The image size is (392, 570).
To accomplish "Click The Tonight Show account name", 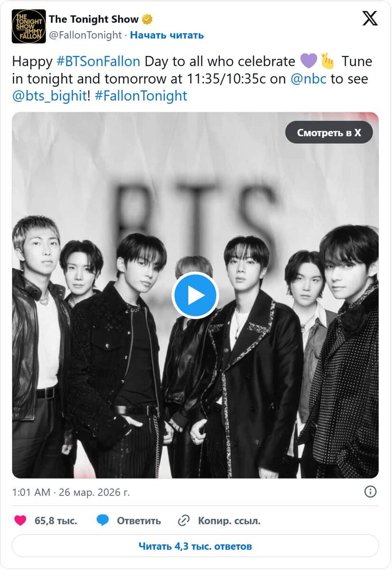I will pos(94,19).
